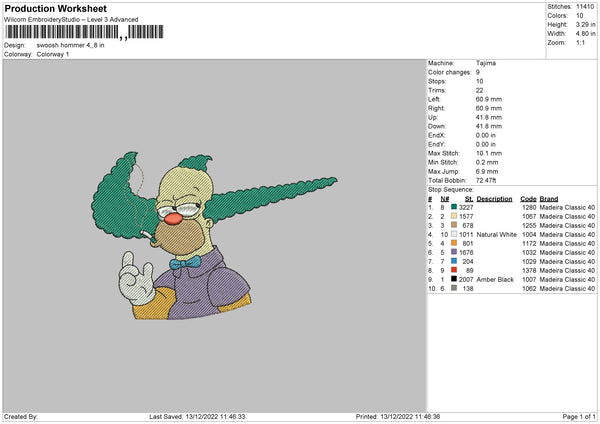Click the barcode under the worksheet title
600x424 pixels.
click(x=85, y=32)
